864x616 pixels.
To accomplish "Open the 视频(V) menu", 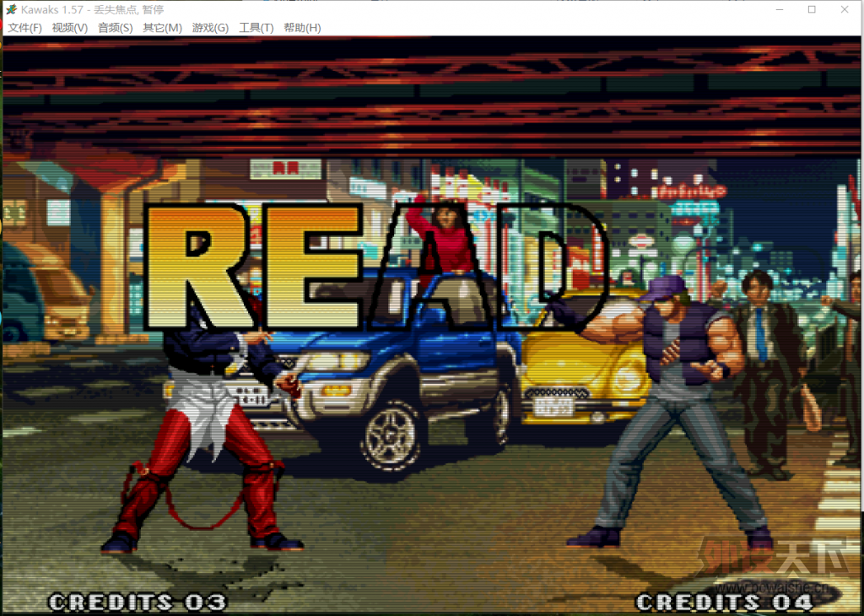I will pyautogui.click(x=70, y=28).
